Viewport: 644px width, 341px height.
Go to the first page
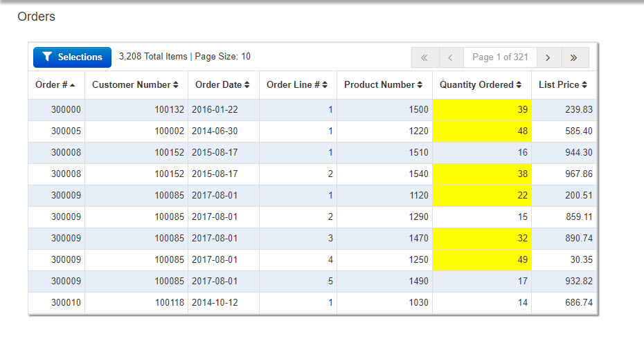[425, 57]
